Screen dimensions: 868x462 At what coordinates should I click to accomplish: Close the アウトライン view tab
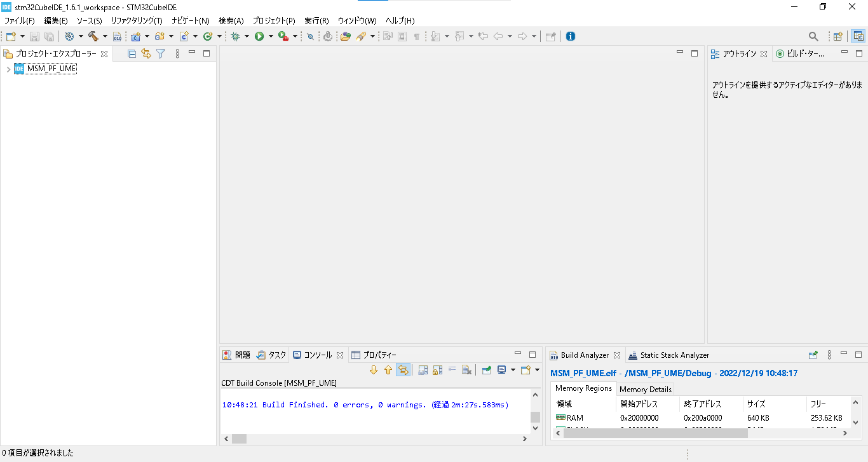click(764, 54)
